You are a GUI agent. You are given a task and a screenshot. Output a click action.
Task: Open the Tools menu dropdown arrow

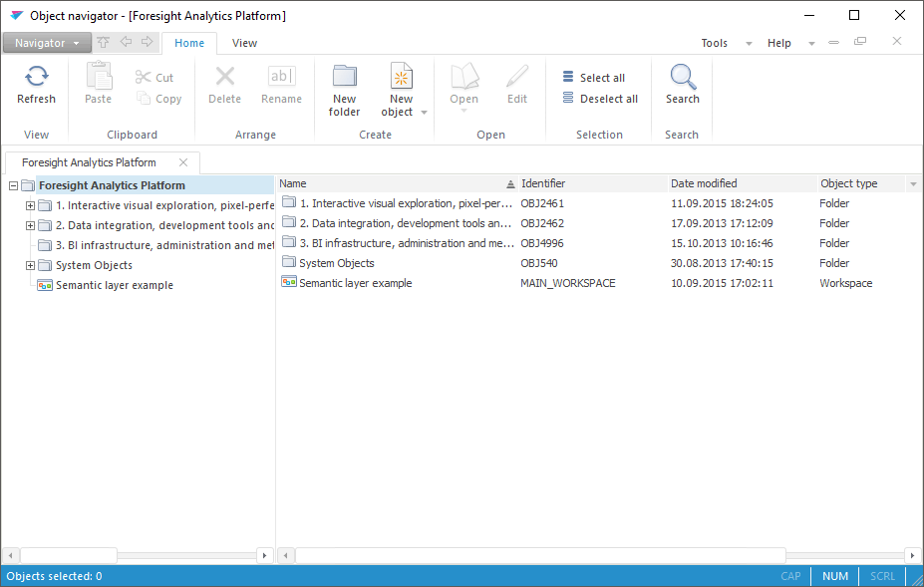(x=749, y=43)
